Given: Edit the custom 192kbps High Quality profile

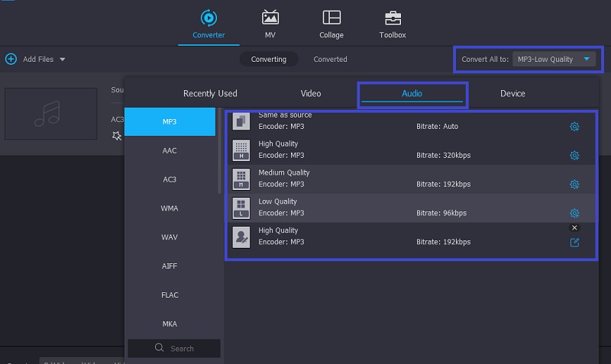Looking at the screenshot, I should click(574, 243).
